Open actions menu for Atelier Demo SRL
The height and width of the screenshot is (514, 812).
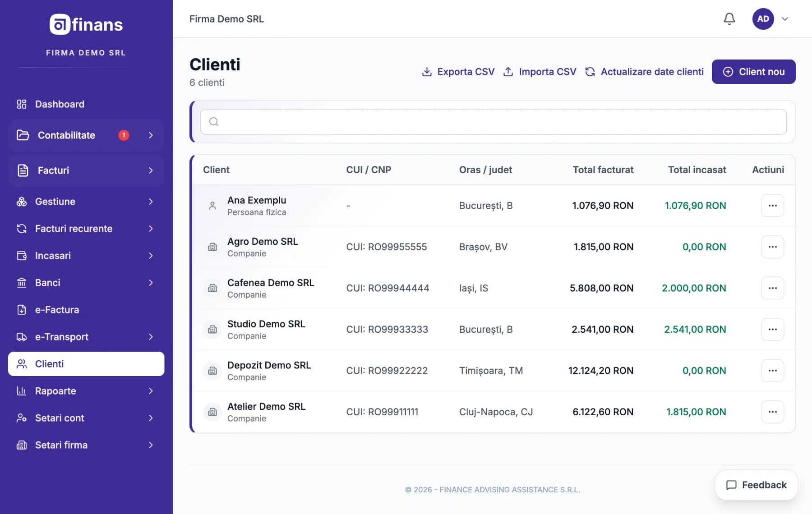(x=772, y=412)
